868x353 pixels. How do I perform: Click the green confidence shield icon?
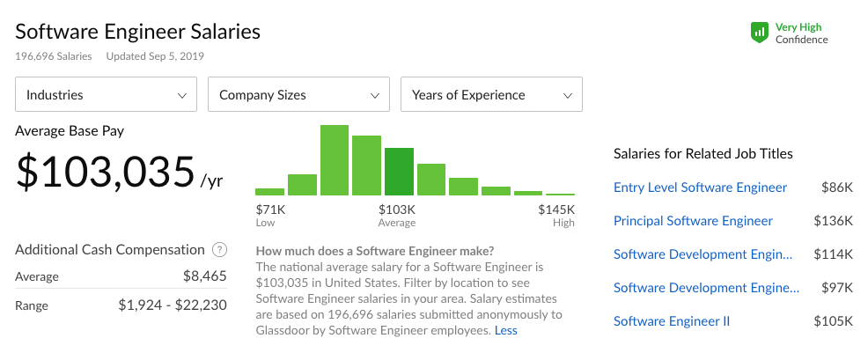tap(760, 33)
